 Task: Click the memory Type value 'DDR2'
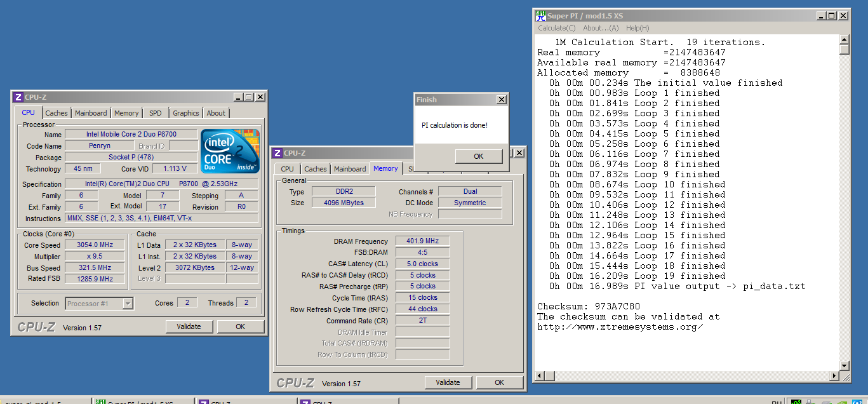point(344,192)
